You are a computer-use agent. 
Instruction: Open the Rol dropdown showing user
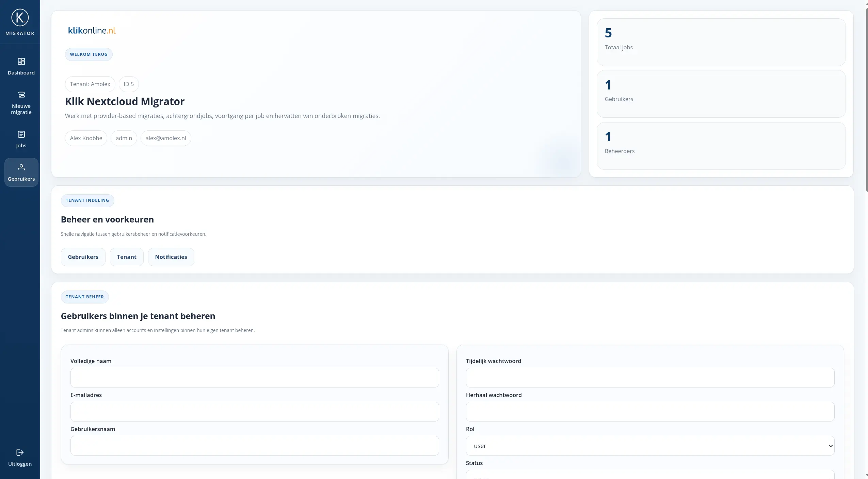point(650,446)
